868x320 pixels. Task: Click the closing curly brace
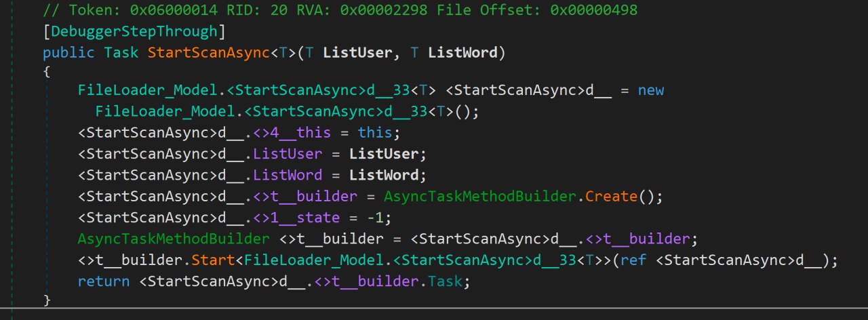click(x=46, y=300)
